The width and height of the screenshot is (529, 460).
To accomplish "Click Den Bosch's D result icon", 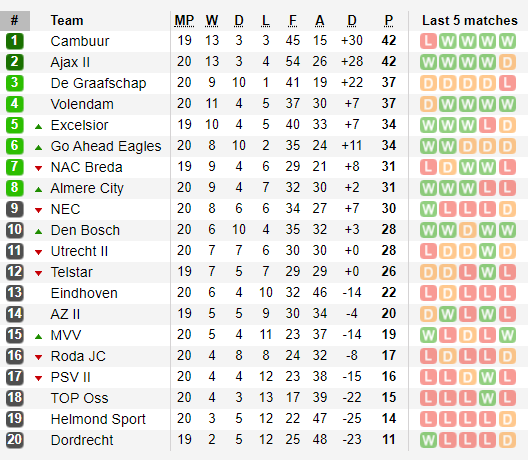I will click(468, 230).
